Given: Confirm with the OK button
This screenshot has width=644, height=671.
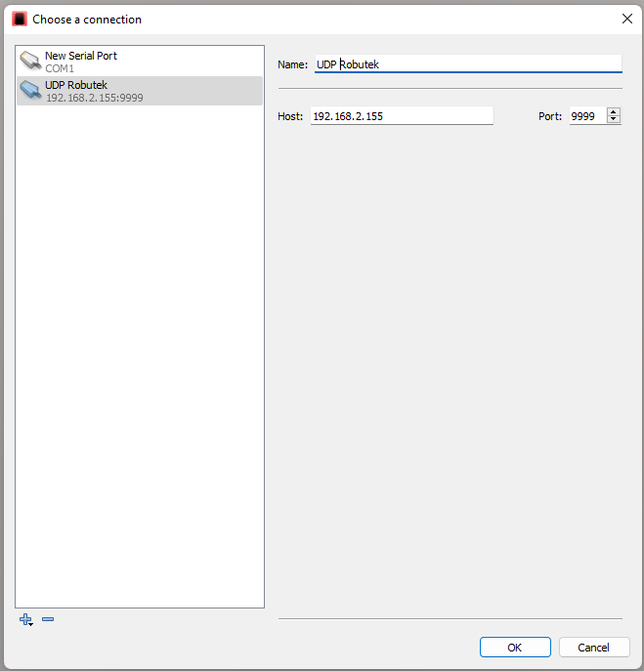Looking at the screenshot, I should (515, 647).
